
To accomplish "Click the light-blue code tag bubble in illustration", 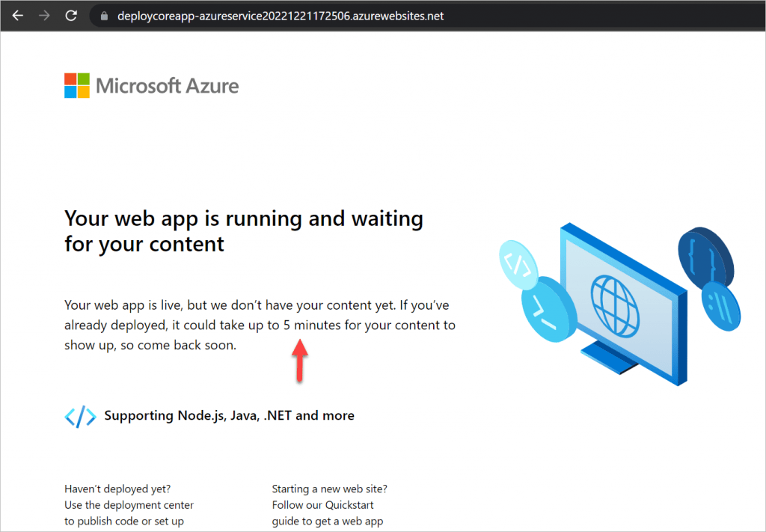I will click(x=518, y=266).
